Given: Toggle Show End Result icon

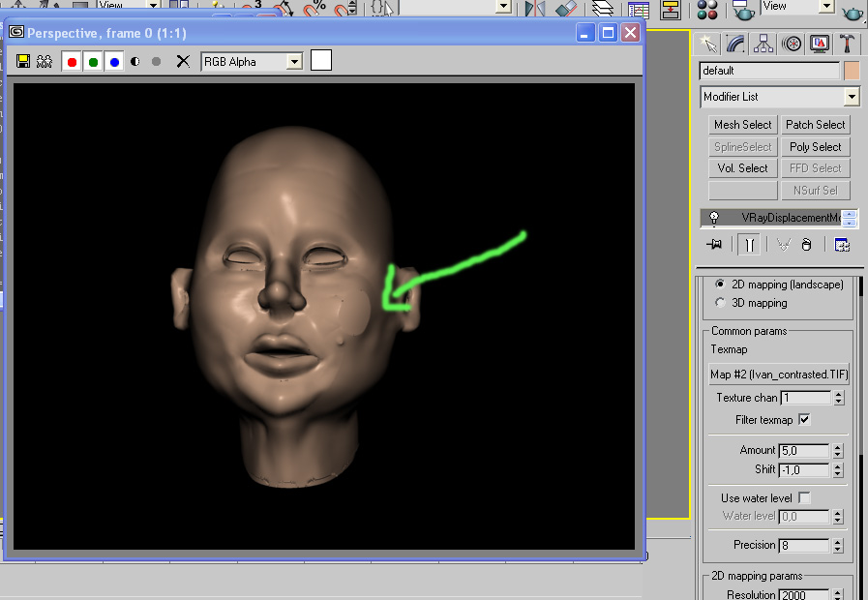Looking at the screenshot, I should (x=750, y=245).
